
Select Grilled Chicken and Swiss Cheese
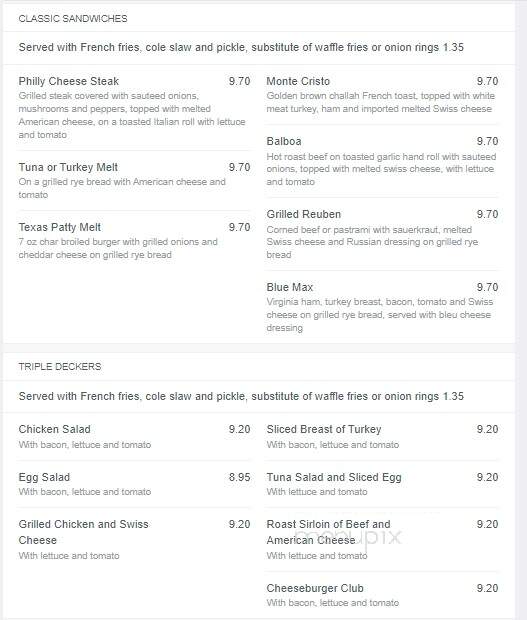(x=83, y=532)
